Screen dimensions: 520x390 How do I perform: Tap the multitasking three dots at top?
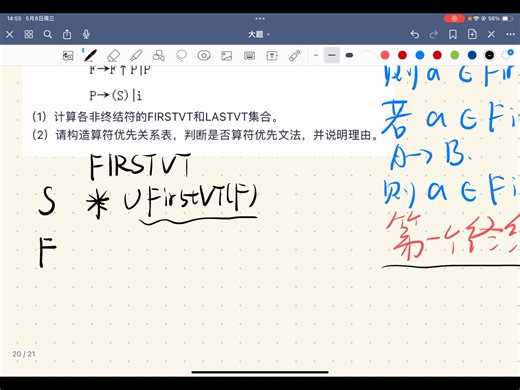[x=260, y=19]
